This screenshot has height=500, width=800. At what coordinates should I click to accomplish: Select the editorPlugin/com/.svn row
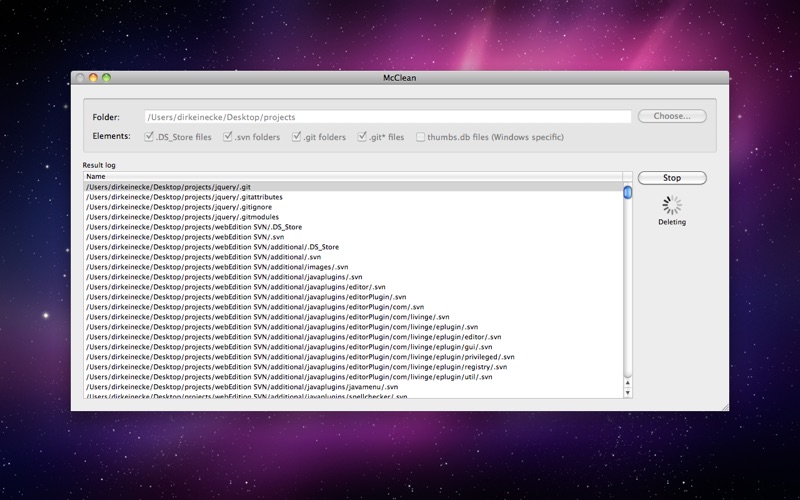353,307
